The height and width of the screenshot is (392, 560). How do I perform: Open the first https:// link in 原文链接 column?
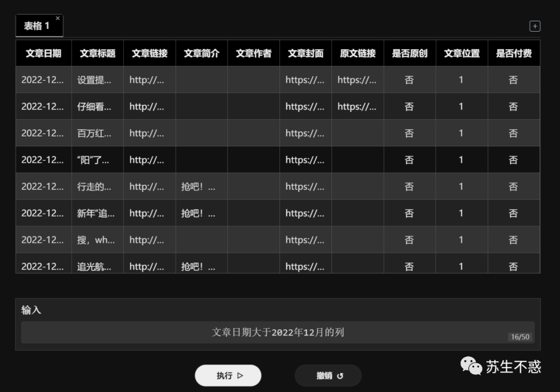tap(357, 79)
